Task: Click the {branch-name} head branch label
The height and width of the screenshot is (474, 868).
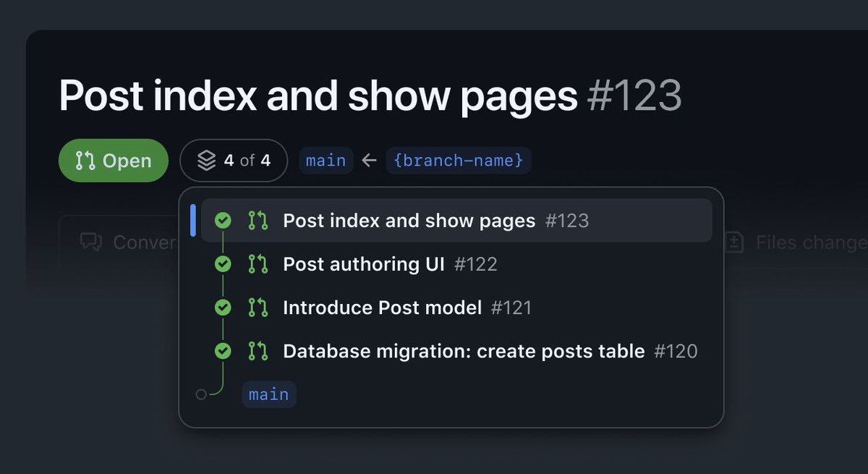Action: (x=459, y=161)
